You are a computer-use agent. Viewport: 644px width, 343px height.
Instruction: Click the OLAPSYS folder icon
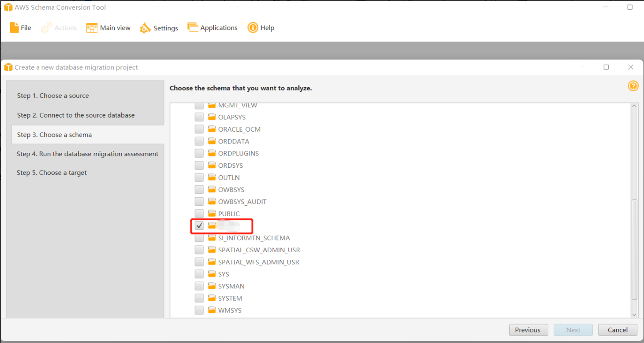click(212, 117)
